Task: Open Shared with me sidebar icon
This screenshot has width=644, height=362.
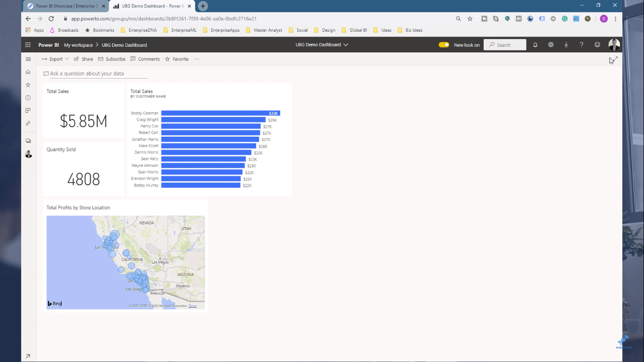Action: point(28,123)
